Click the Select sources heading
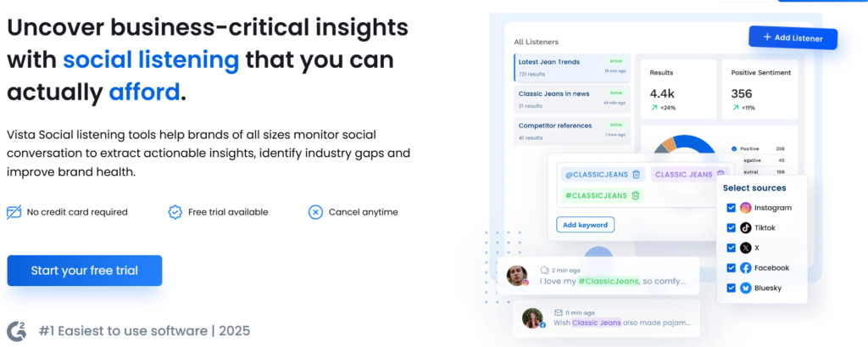Screen dimensions: 868x347 pyautogui.click(x=754, y=187)
